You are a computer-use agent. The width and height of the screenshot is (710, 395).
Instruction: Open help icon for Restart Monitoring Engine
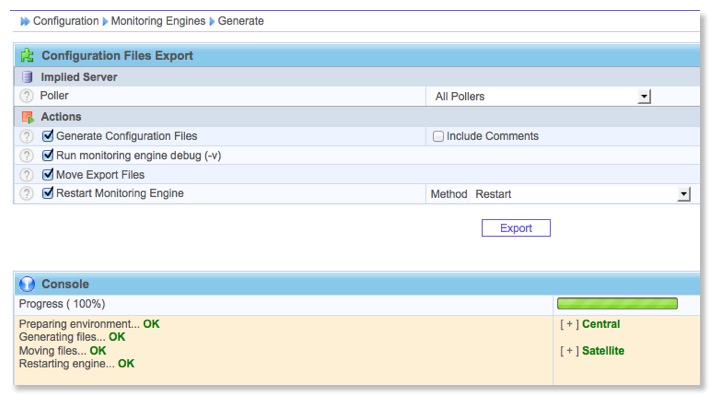tap(27, 193)
